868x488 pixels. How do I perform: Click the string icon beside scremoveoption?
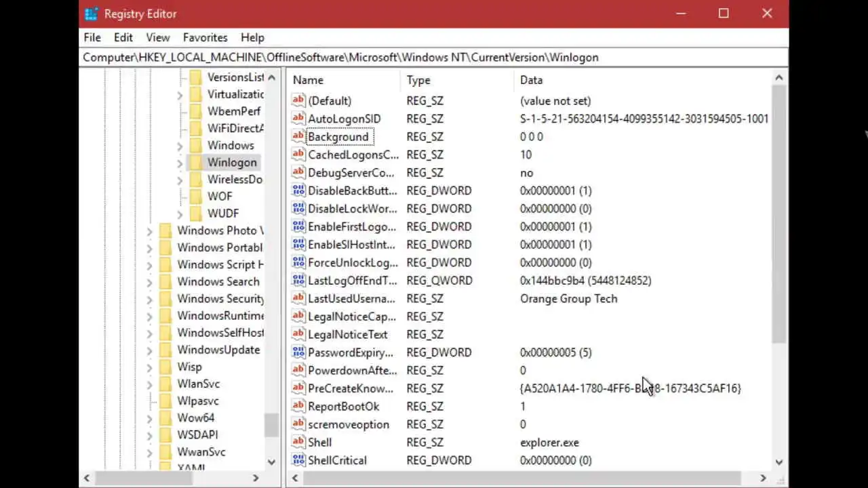298,424
